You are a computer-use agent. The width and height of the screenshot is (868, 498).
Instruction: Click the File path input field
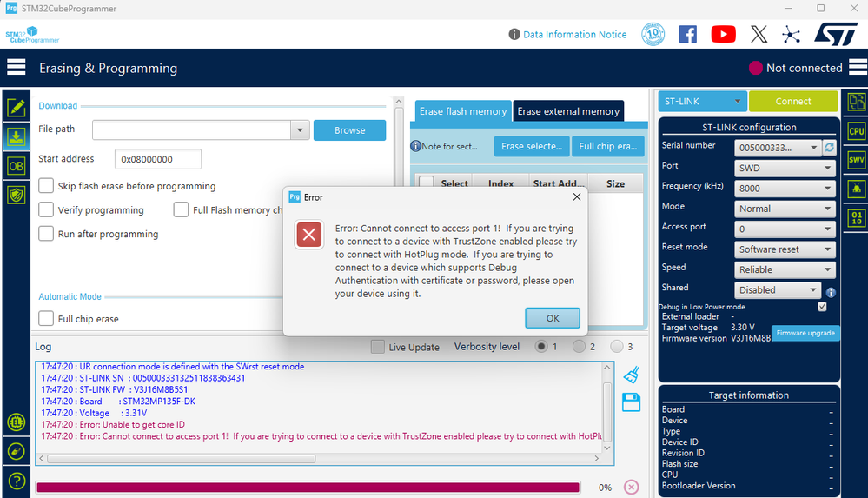coord(191,130)
